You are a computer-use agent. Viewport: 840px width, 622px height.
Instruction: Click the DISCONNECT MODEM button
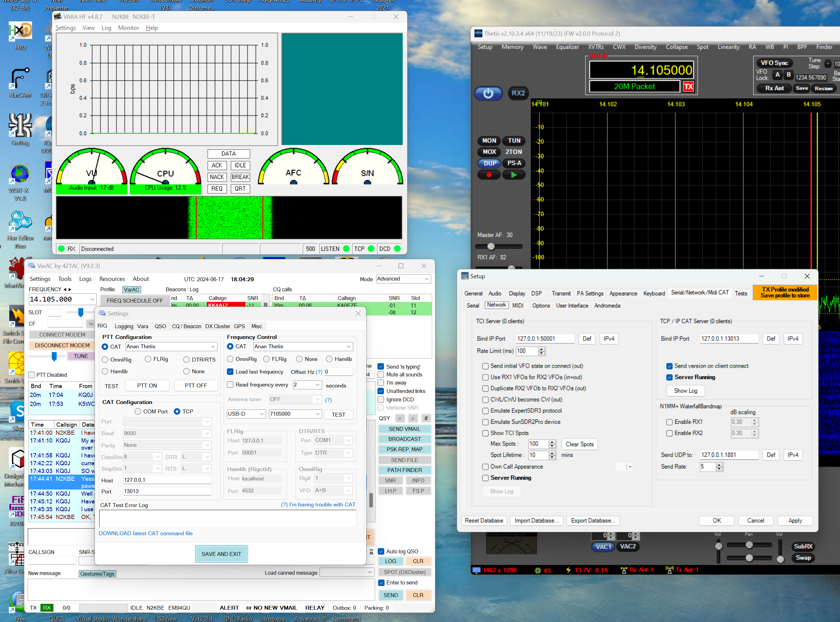[x=62, y=345]
